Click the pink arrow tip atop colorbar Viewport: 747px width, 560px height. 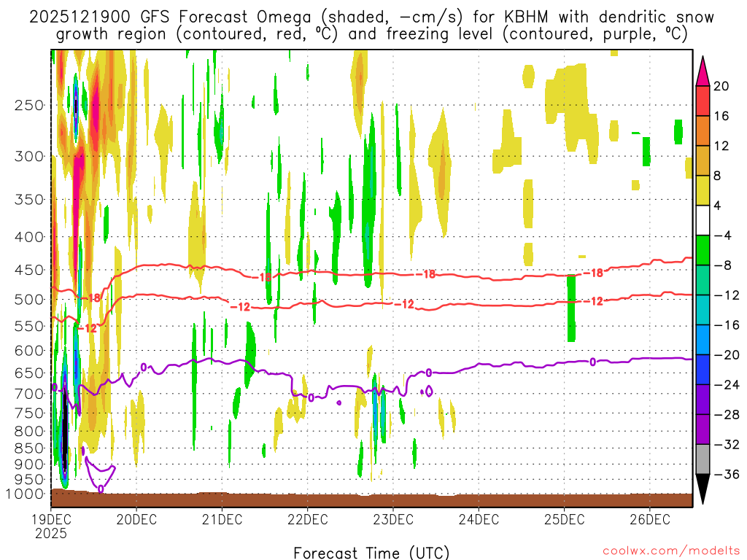click(x=703, y=71)
